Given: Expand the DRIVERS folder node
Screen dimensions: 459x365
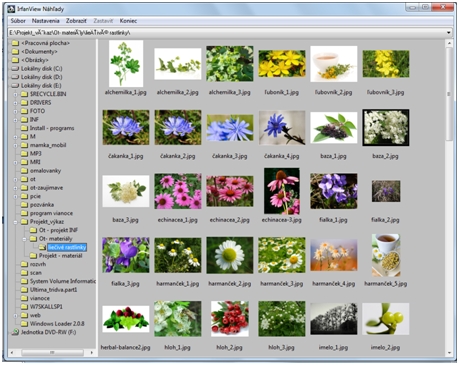Looking at the screenshot, I should [15, 103].
